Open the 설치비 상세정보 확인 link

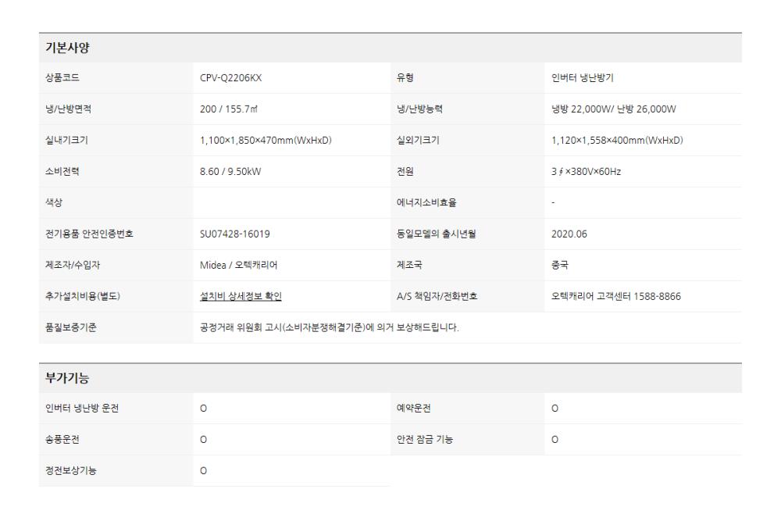[x=241, y=296]
